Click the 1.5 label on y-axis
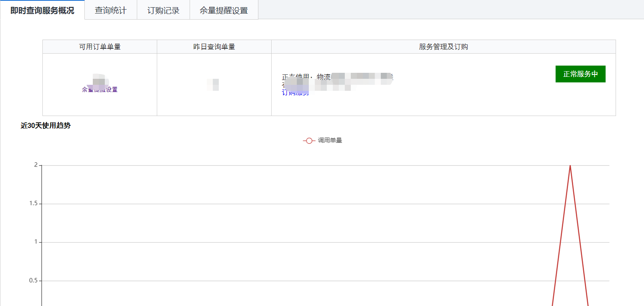The width and height of the screenshot is (644, 306). (33, 203)
